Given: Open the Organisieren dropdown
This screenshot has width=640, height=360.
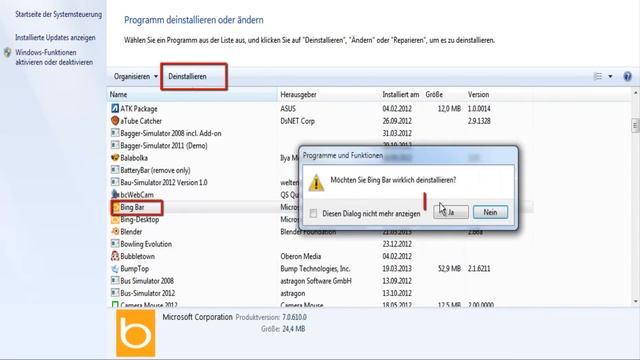Looking at the screenshot, I should 136,76.
